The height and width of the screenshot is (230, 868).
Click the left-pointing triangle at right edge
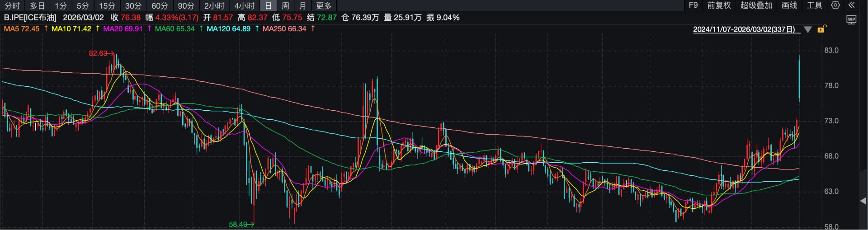pos(863,201)
